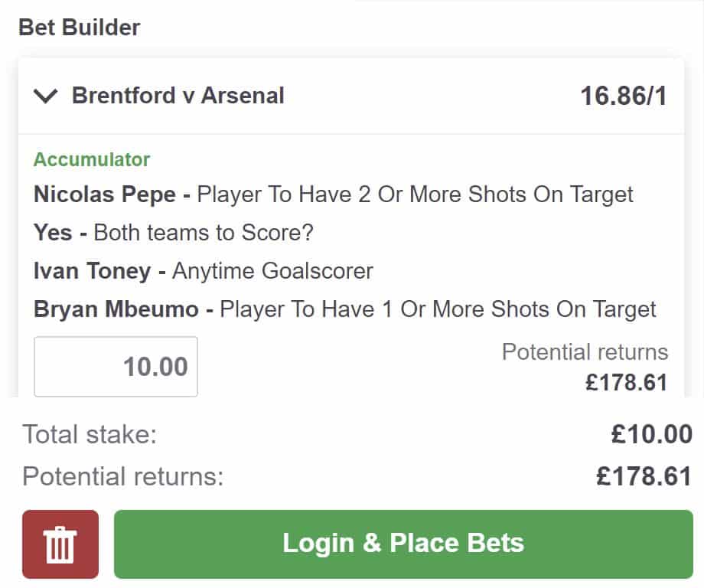Click the Bet Builder heading
Viewport: 704px width, 588px height.
tap(80, 28)
